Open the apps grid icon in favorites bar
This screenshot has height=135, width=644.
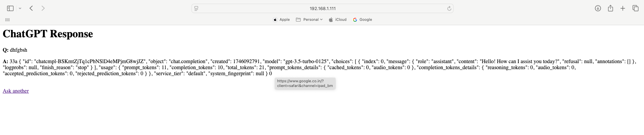[x=7, y=20]
